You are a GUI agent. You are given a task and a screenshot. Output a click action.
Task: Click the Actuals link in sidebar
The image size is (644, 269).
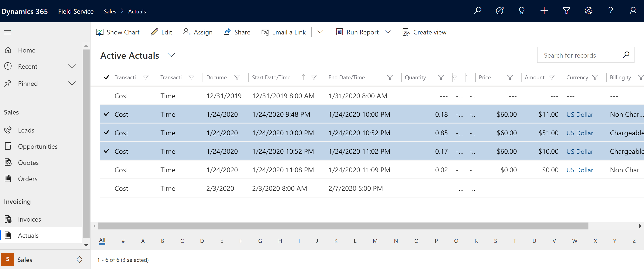click(x=28, y=235)
